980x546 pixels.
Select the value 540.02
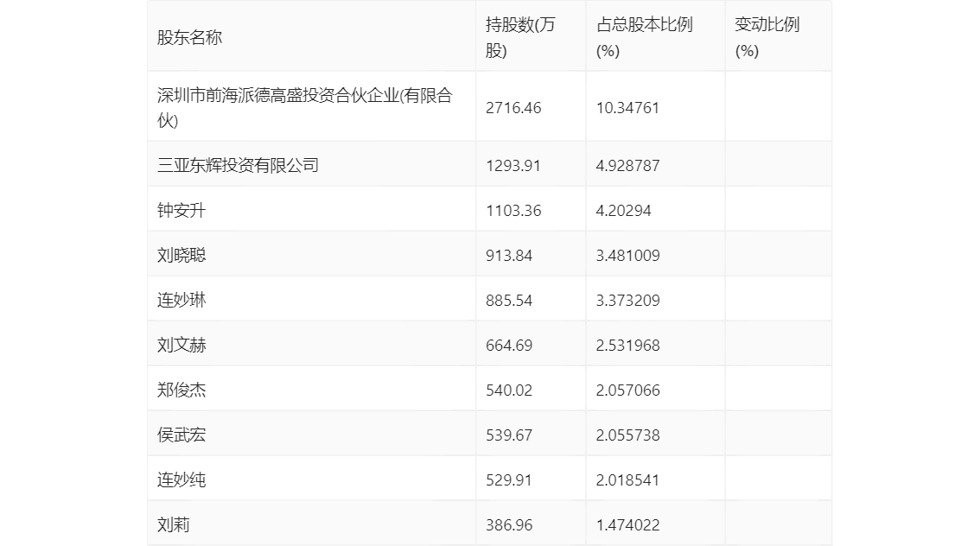[509, 390]
